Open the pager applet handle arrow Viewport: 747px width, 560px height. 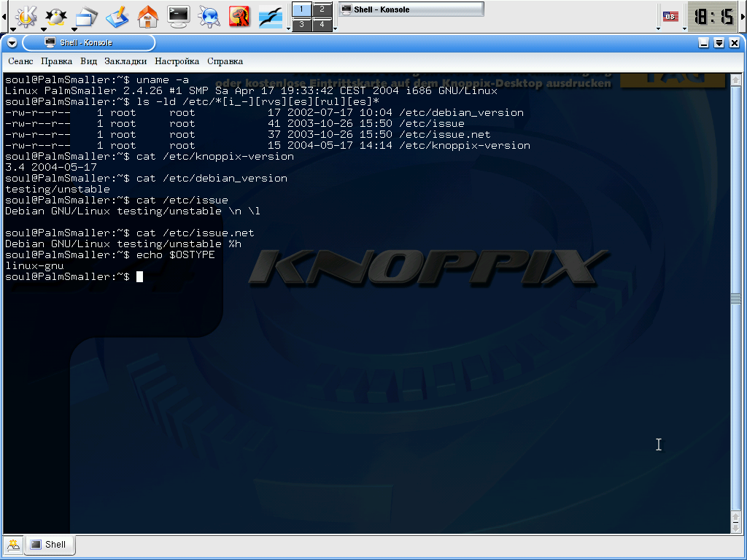pyautogui.click(x=288, y=28)
